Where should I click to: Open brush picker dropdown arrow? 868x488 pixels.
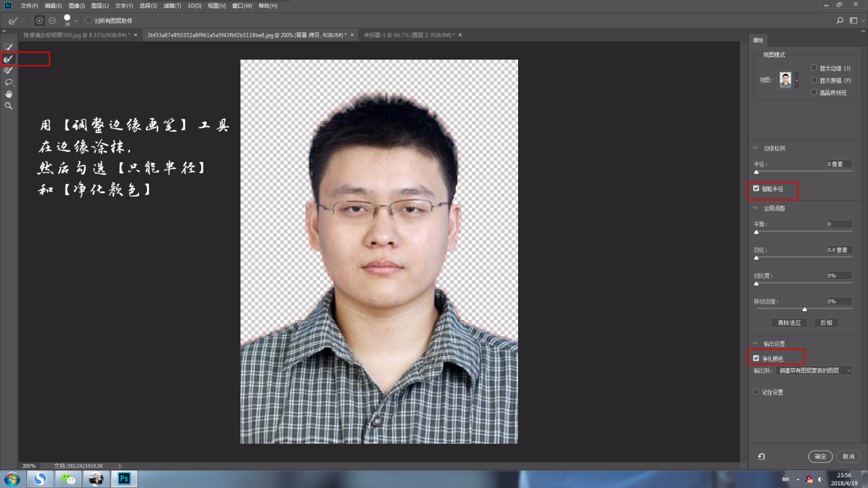pyautogui.click(x=76, y=21)
